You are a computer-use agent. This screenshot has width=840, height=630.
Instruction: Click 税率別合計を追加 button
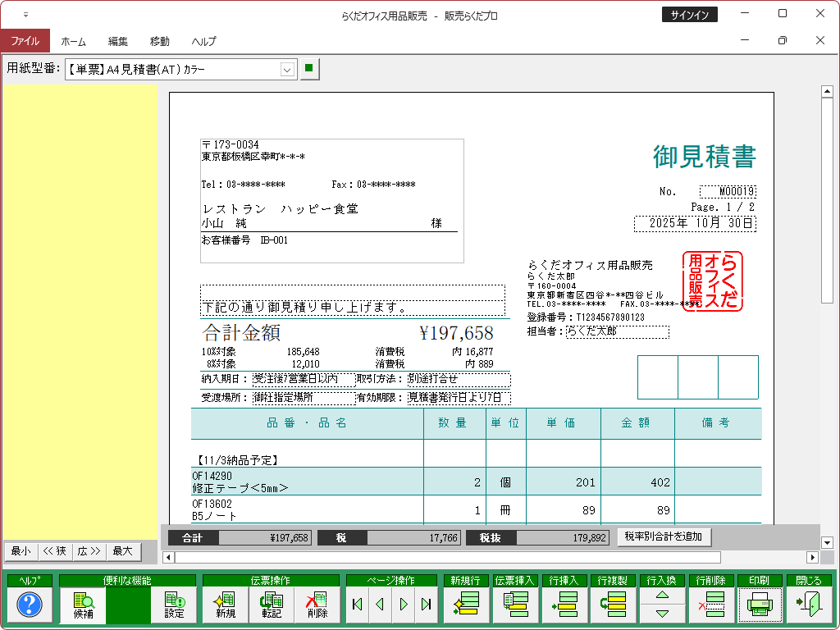pos(664,536)
